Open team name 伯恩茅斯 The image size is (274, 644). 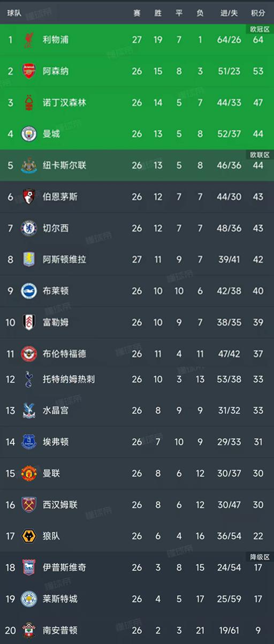tap(60, 197)
